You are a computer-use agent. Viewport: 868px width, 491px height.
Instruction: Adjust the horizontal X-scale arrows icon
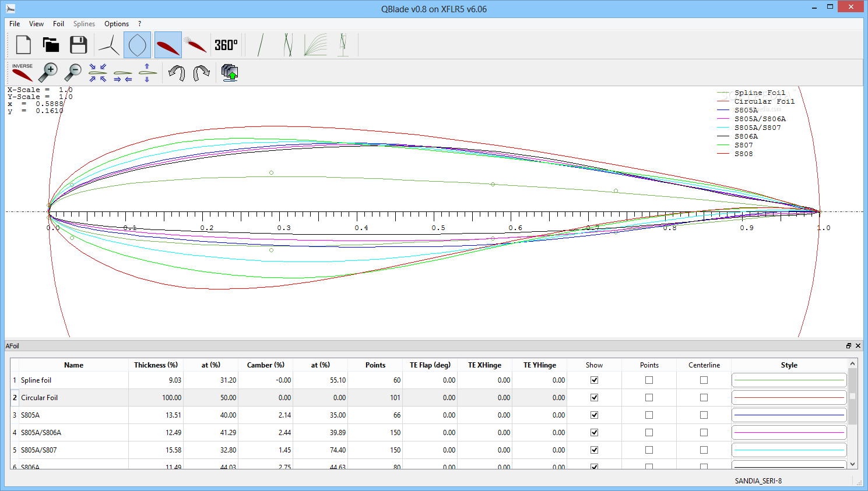[x=122, y=75]
